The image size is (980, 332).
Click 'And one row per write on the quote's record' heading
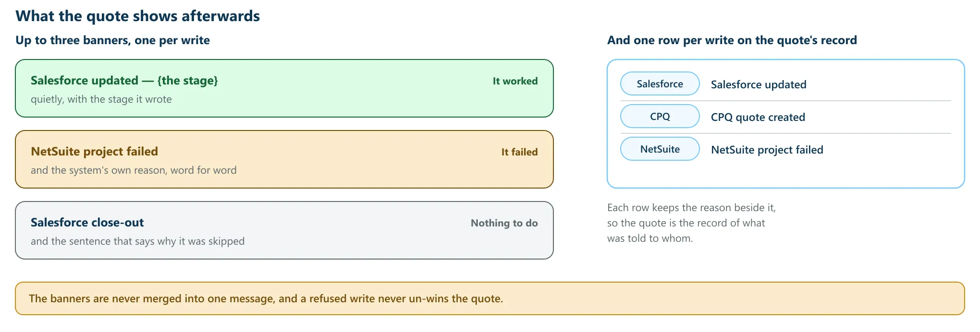pyautogui.click(x=732, y=40)
